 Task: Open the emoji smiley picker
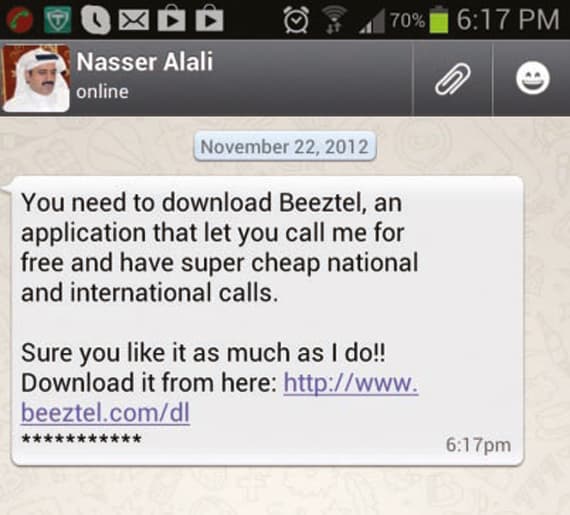[x=533, y=78]
